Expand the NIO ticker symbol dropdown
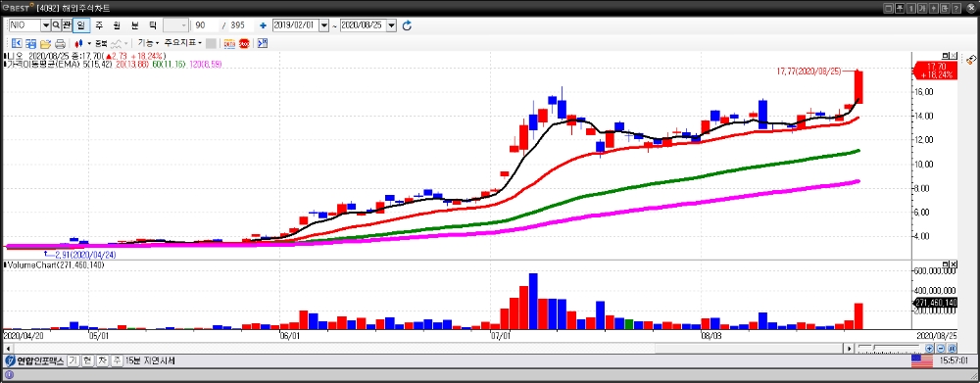 (x=45, y=25)
